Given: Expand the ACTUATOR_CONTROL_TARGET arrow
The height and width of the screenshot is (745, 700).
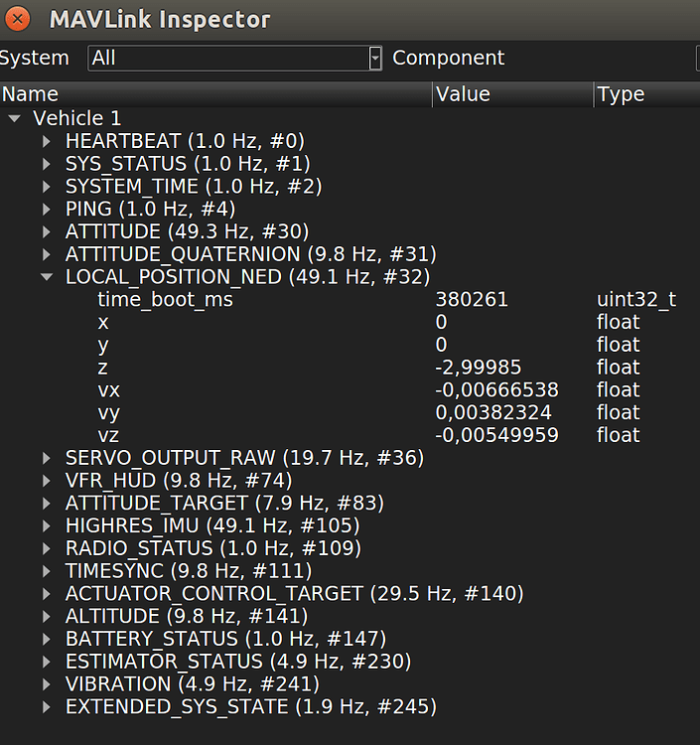Looking at the screenshot, I should (x=47, y=593).
